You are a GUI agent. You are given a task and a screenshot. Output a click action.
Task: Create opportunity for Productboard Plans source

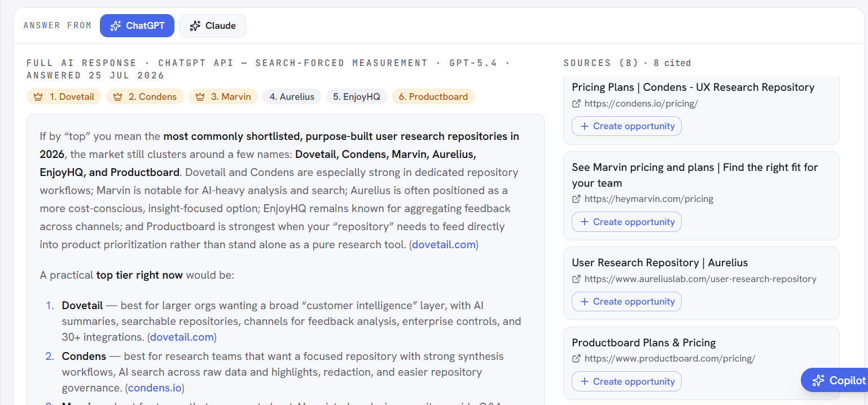pyautogui.click(x=626, y=381)
